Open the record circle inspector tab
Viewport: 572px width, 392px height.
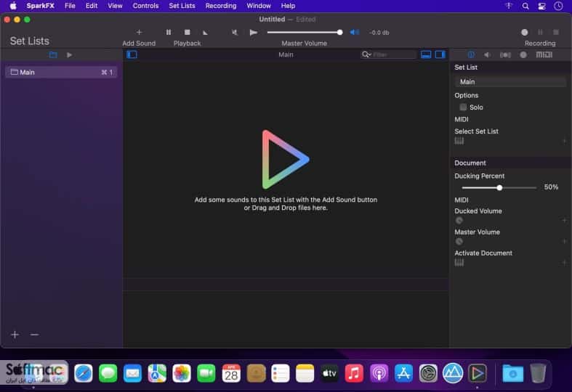[x=523, y=54]
